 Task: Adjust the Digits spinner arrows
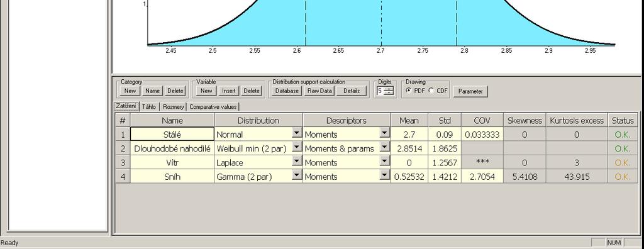[x=389, y=91]
